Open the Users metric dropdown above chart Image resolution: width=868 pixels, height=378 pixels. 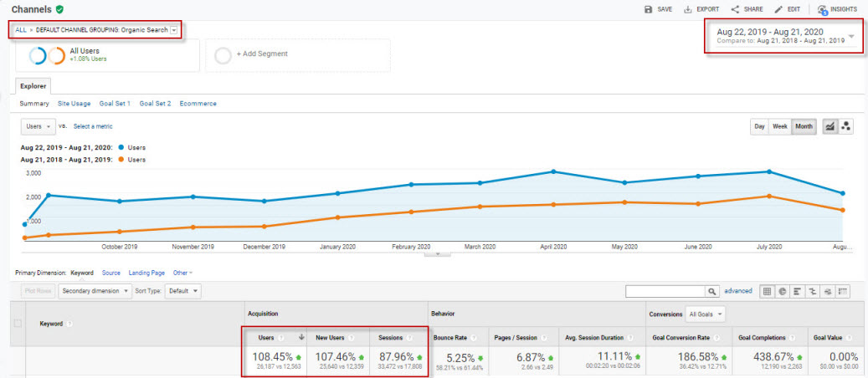click(x=39, y=127)
